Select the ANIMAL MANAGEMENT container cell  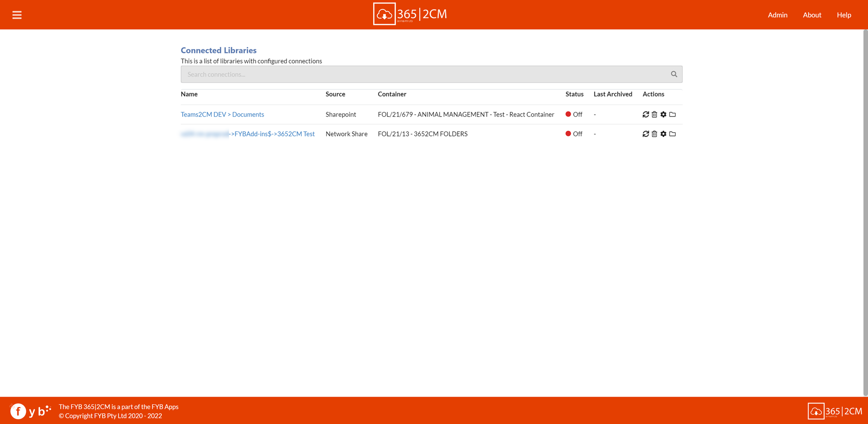466,114
